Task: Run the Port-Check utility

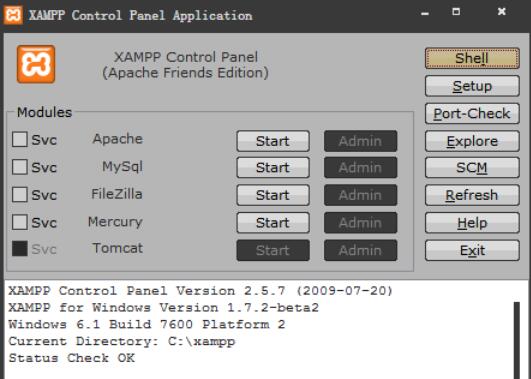Action: click(x=472, y=113)
